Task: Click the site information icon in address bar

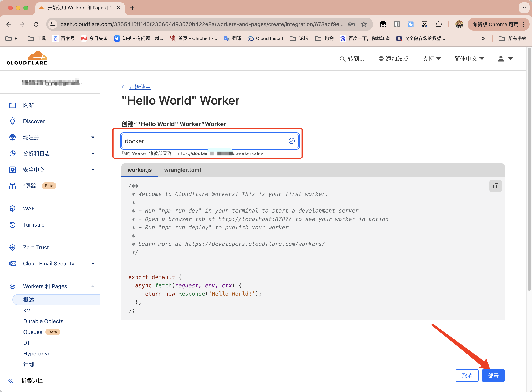Action: (x=53, y=24)
